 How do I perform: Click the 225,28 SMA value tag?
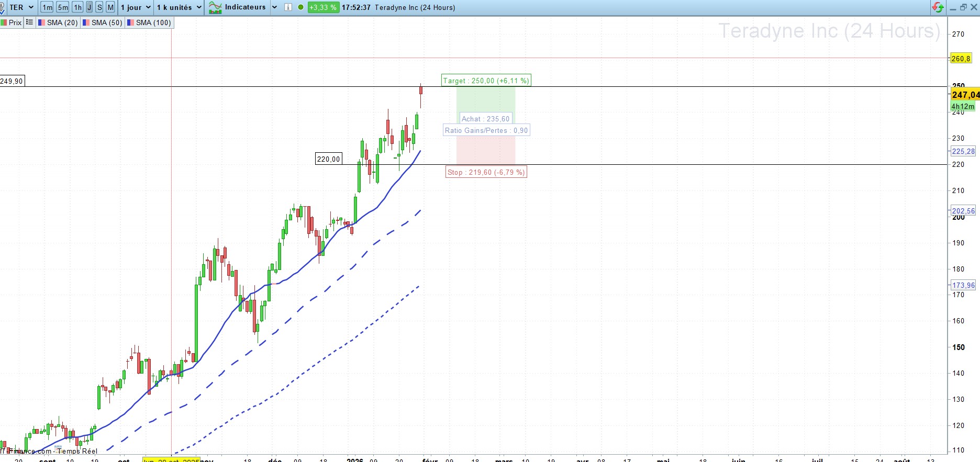[x=963, y=151]
